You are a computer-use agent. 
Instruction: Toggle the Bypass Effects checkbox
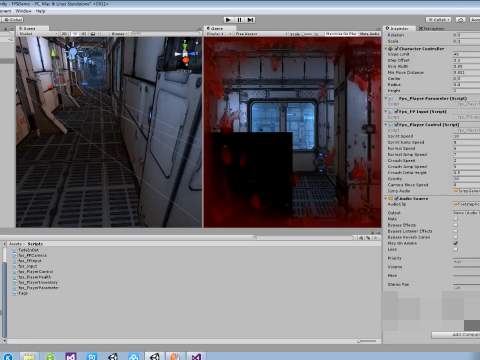[456, 225]
